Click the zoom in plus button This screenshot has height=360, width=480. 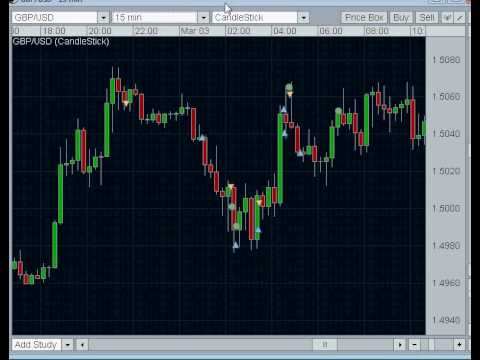point(459,344)
